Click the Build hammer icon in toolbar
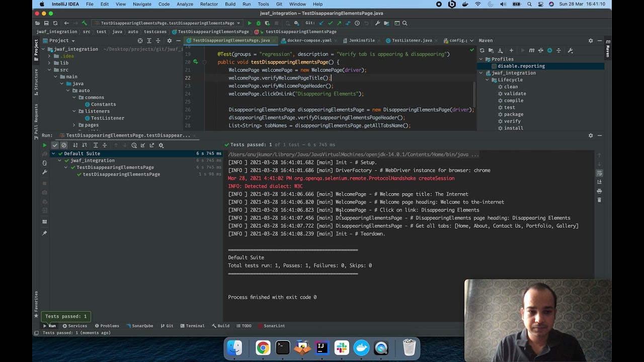Screen dimensions: 644x362 click(85, 23)
